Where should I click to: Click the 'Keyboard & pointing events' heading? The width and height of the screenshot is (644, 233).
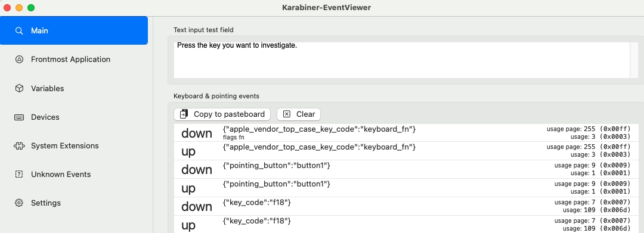pyautogui.click(x=216, y=96)
